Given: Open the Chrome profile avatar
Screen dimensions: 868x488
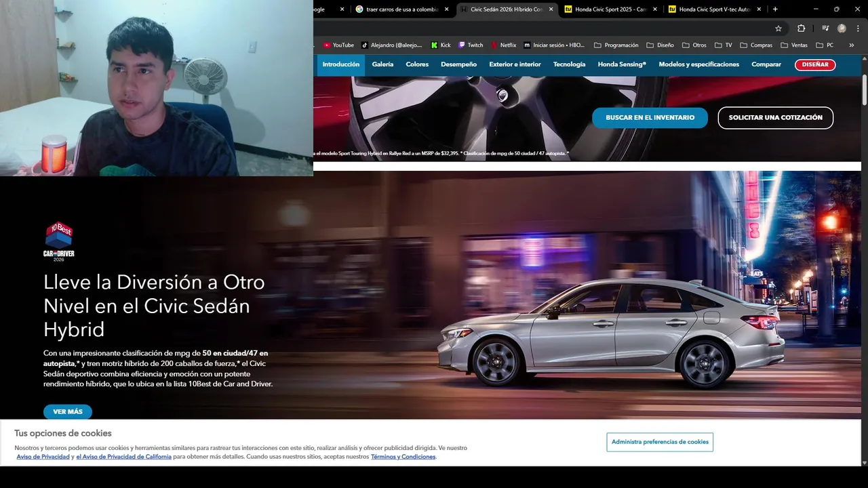Looking at the screenshot, I should [842, 28].
